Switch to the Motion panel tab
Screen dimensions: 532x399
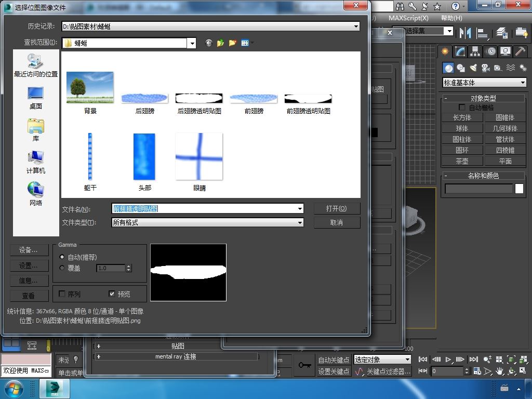pyautogui.click(x=490, y=51)
